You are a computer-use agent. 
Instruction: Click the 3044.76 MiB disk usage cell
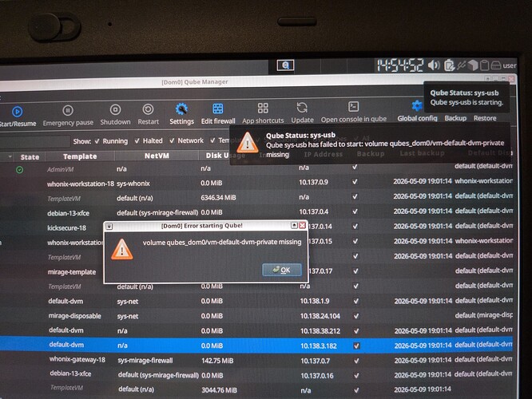[x=219, y=390]
